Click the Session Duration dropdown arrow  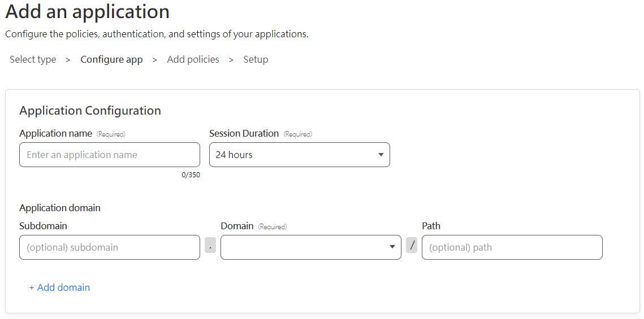point(381,155)
